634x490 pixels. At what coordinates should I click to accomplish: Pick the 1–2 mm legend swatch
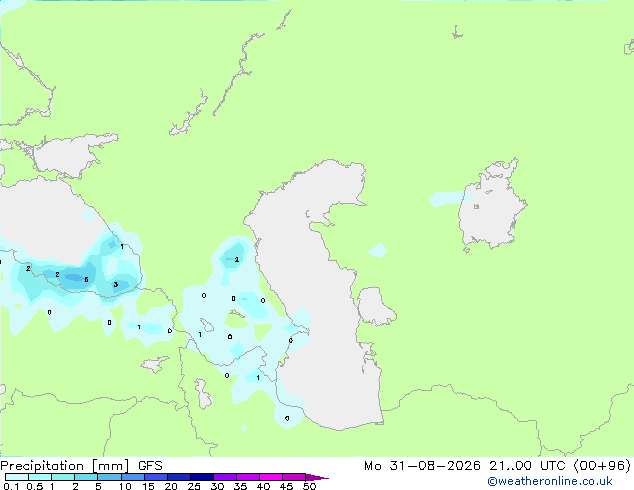63,477
